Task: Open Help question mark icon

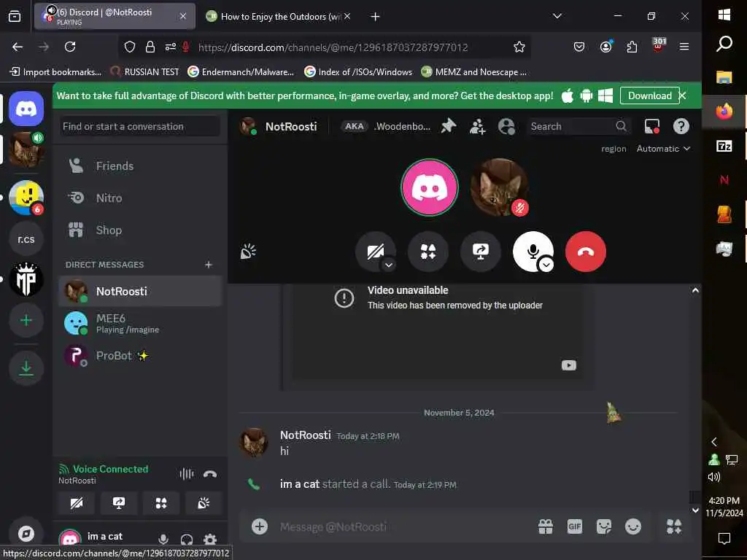Action: coord(681,126)
